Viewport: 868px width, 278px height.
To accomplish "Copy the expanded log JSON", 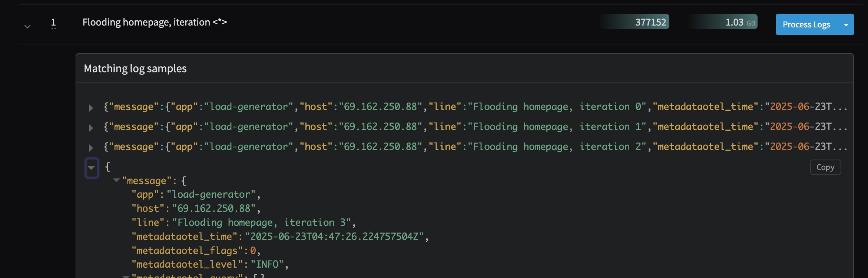I will coord(825,167).
